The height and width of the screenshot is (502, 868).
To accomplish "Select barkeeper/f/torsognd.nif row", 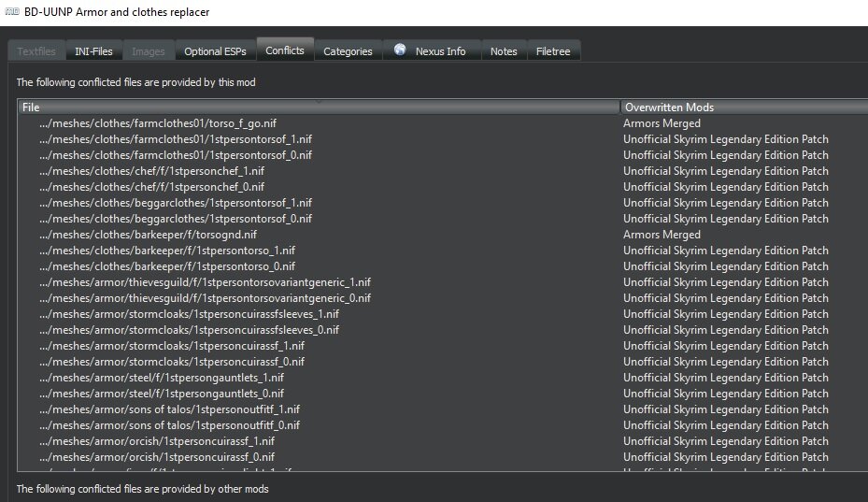I will 442,235.
